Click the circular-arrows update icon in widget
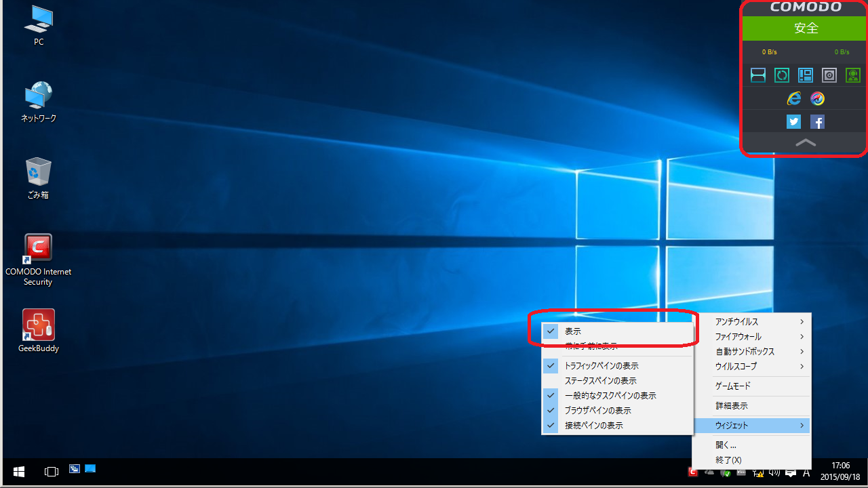 pyautogui.click(x=782, y=75)
